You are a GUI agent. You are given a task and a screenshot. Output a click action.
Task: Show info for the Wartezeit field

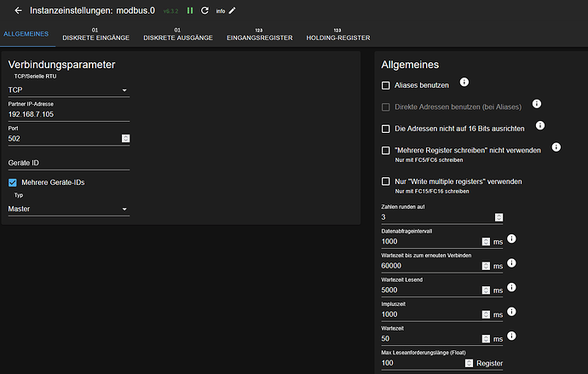click(x=511, y=336)
